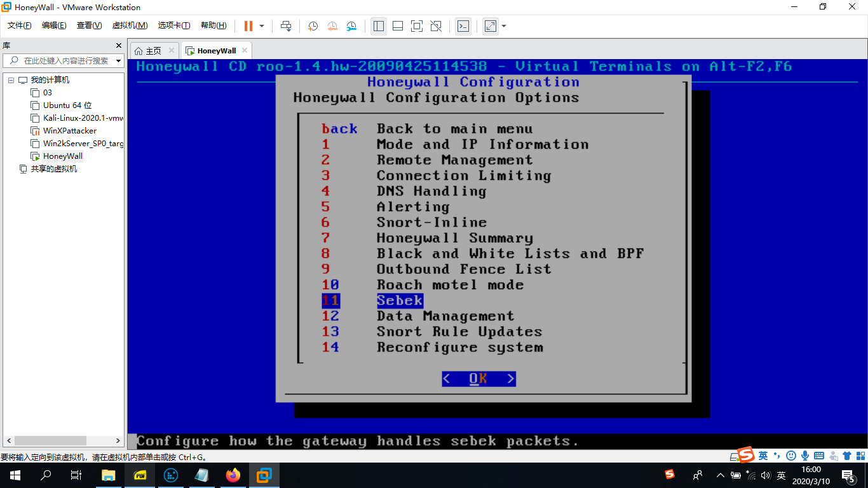Choose option 12 Data Management
868x488 pixels.
(417, 316)
